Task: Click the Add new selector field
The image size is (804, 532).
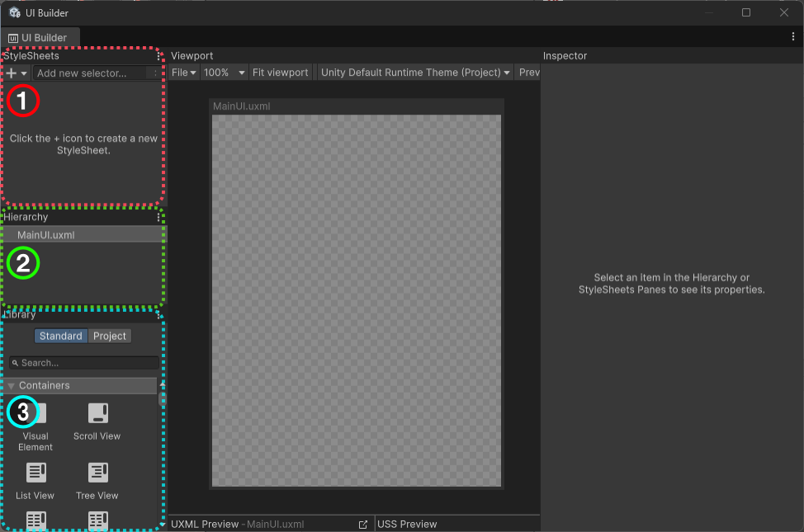Action: point(91,73)
